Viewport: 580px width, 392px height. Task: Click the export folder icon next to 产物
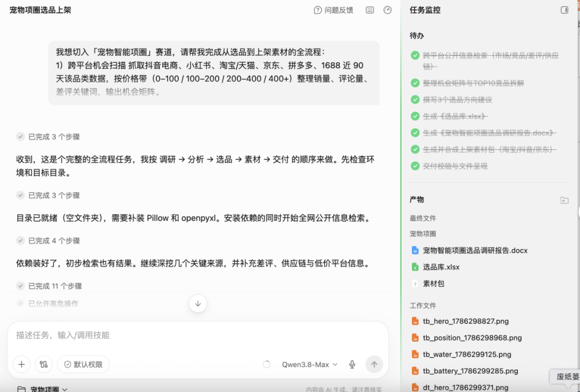point(564,200)
